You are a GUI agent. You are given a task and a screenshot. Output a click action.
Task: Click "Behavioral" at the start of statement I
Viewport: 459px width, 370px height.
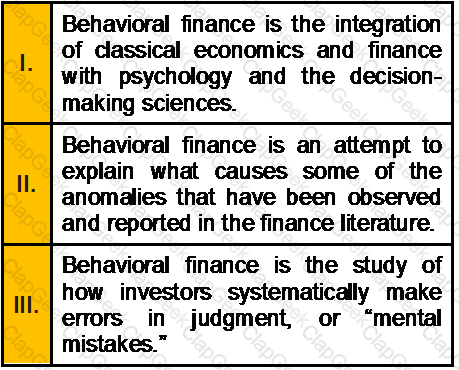(x=115, y=24)
